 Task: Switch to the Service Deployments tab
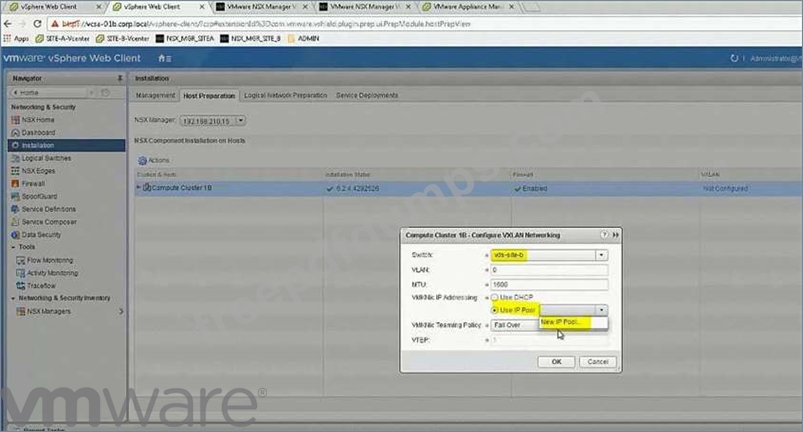pos(367,96)
